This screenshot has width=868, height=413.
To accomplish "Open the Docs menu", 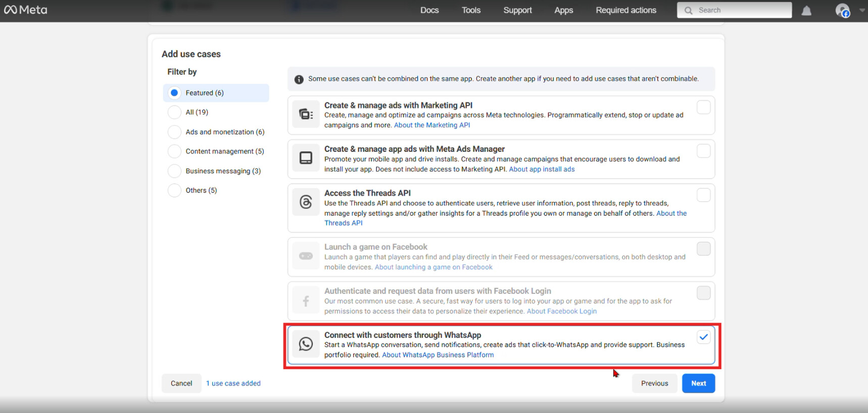I will (429, 10).
